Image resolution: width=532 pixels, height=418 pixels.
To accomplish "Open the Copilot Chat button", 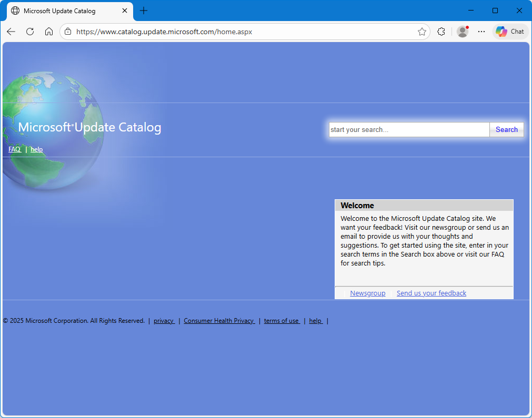I will [510, 32].
